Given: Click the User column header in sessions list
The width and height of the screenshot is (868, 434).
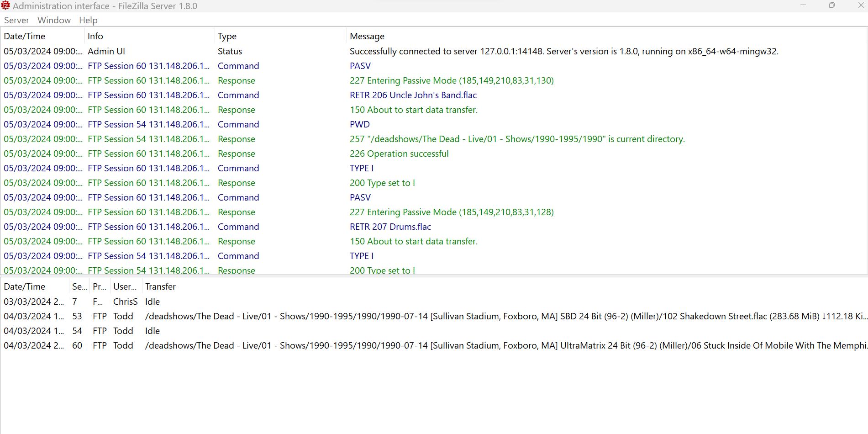Looking at the screenshot, I should pos(126,286).
